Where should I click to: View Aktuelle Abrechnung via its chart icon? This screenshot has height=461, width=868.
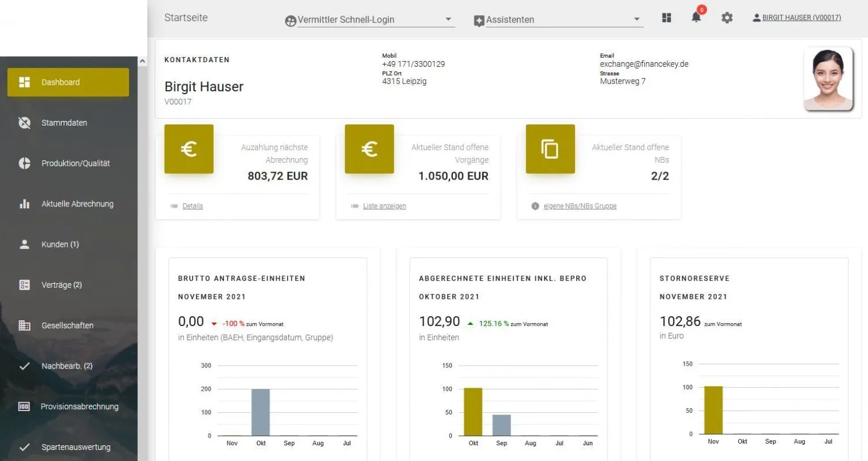(25, 203)
